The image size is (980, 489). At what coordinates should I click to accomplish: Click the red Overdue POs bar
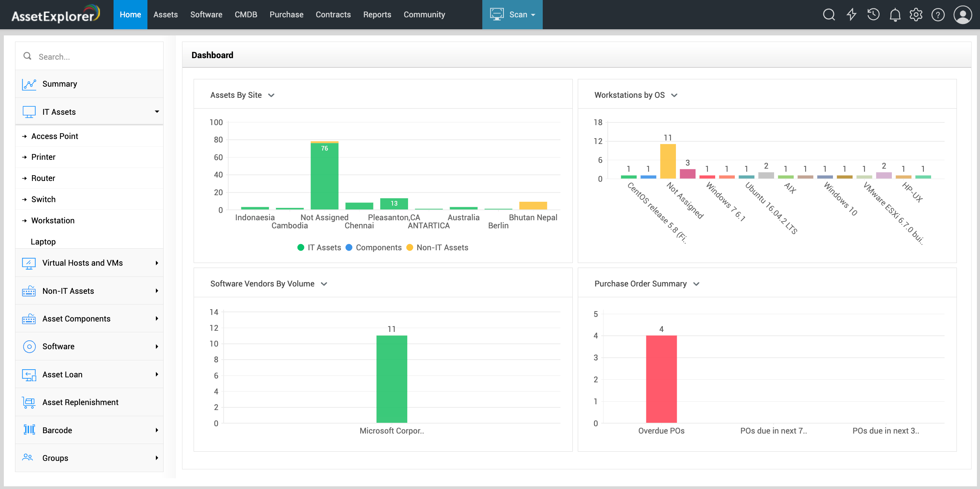pos(661,379)
